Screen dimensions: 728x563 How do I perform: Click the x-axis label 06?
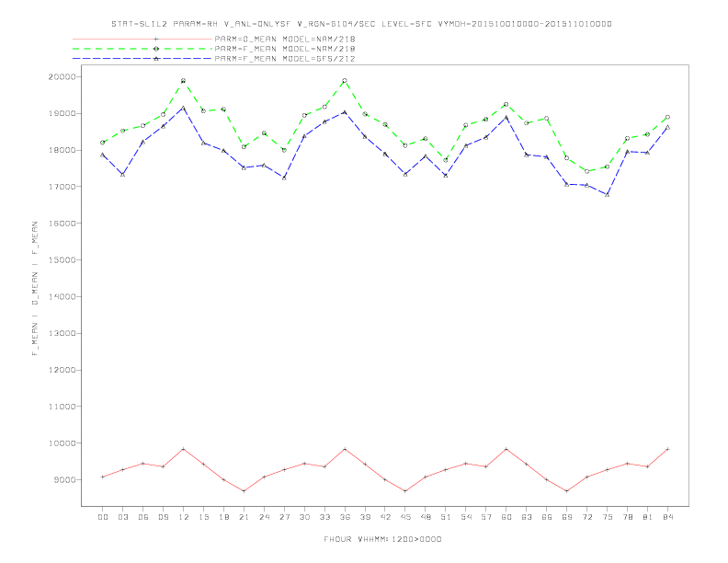(143, 517)
